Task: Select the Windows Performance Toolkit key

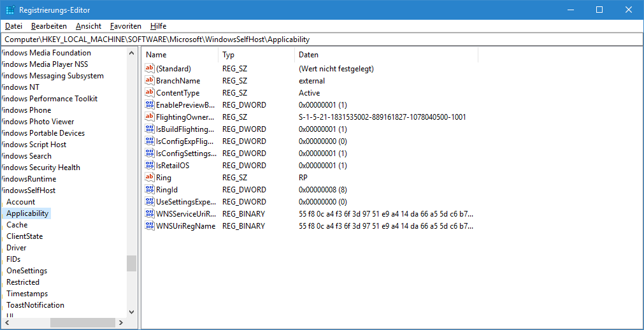Action: pos(49,98)
